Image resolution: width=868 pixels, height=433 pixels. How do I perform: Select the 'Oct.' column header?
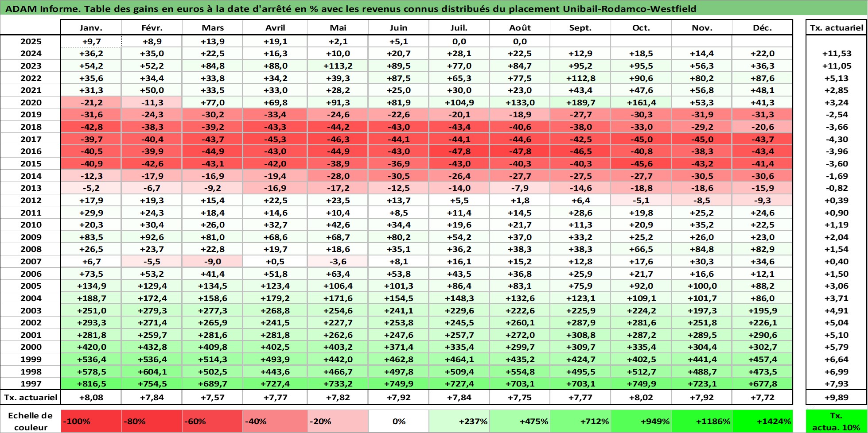point(642,27)
